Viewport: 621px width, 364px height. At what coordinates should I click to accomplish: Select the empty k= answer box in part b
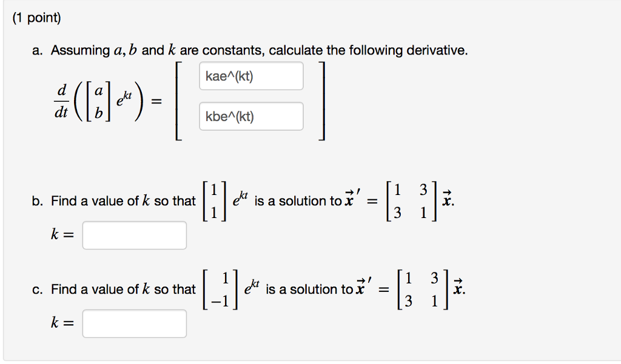coord(134,235)
